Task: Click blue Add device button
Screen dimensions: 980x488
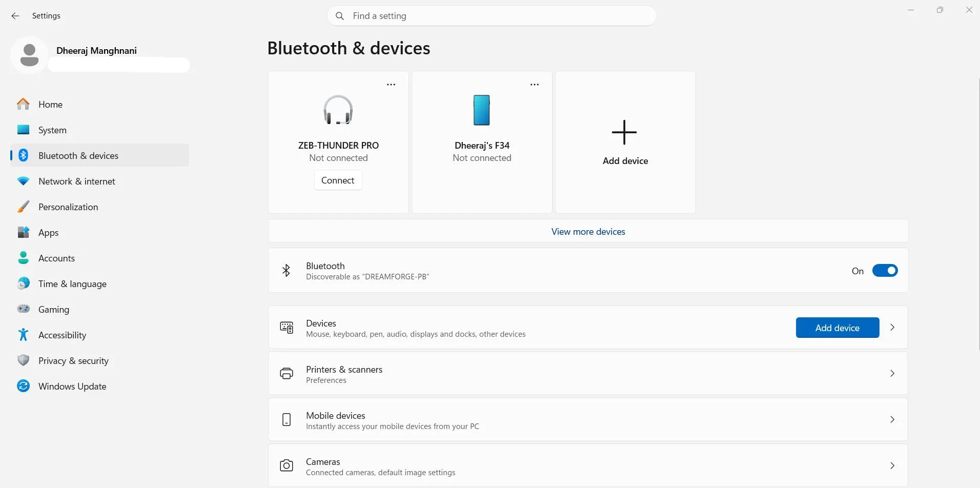Action: coord(838,328)
